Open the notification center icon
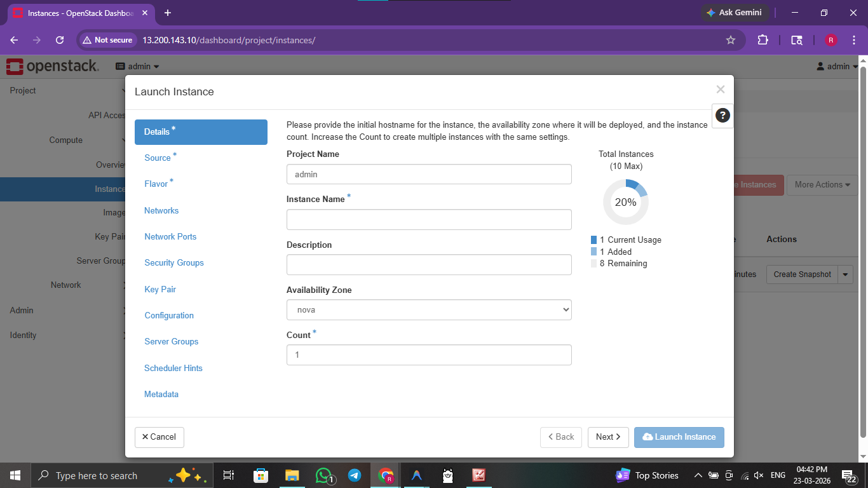The height and width of the screenshot is (488, 868). [850, 475]
